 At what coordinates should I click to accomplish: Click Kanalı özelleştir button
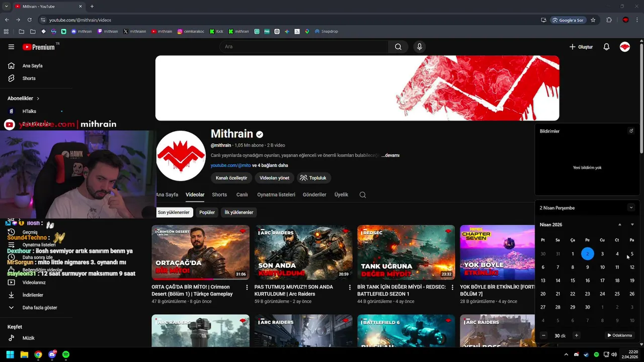231,178
